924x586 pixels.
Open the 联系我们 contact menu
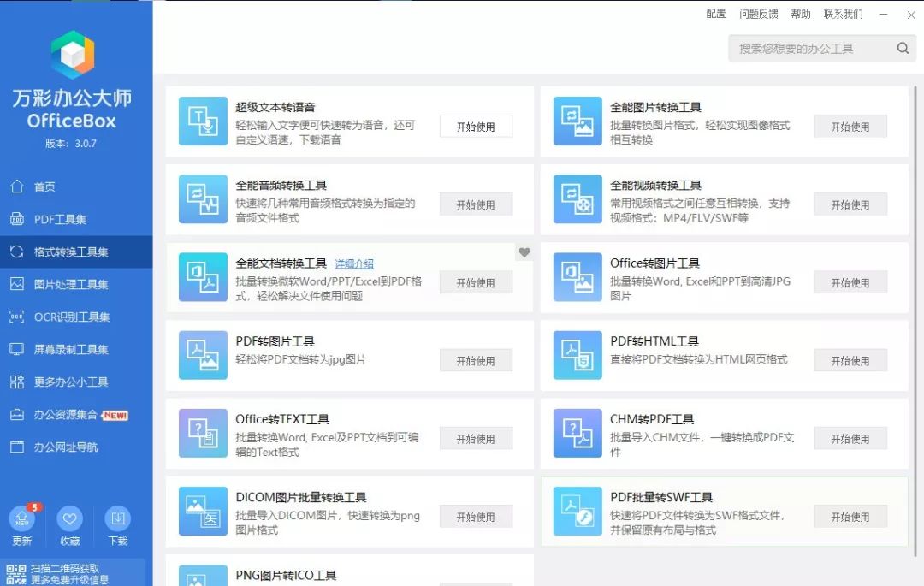[844, 14]
